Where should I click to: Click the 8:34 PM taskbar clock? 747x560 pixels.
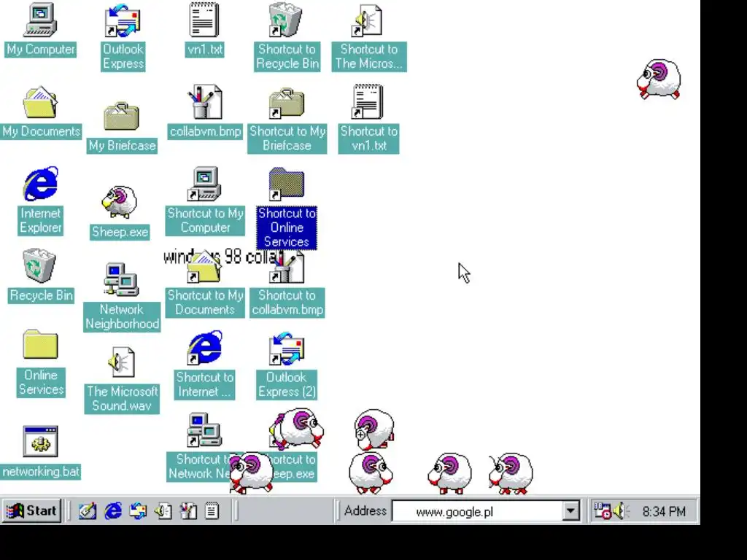(x=664, y=511)
